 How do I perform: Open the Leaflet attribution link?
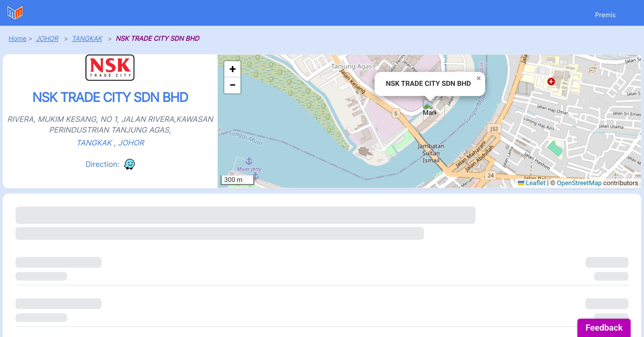click(x=535, y=183)
